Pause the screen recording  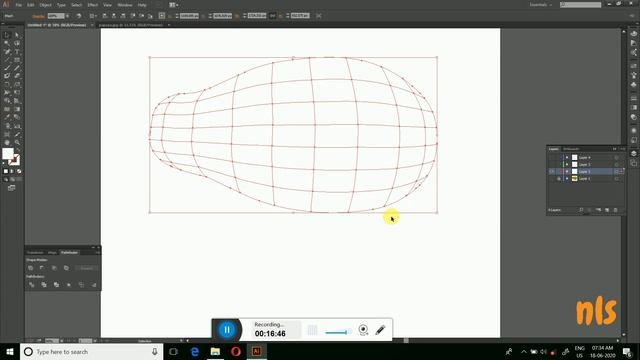[227, 330]
